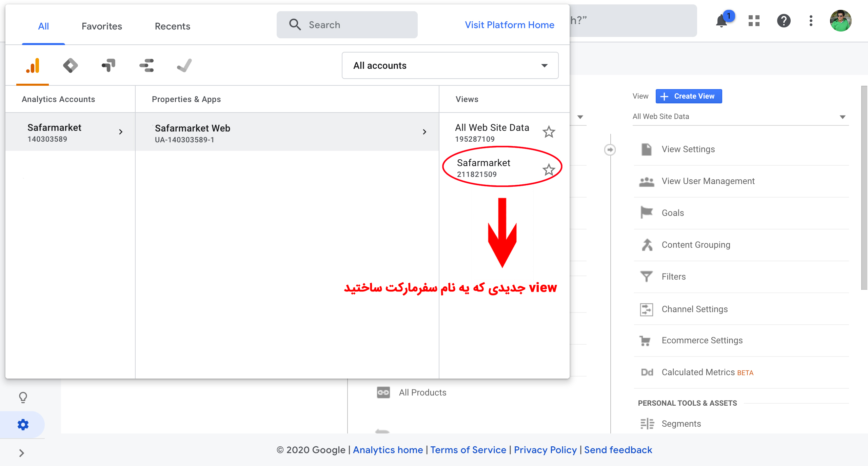
Task: Click the move-view circular arrow icon
Action: [610, 149]
